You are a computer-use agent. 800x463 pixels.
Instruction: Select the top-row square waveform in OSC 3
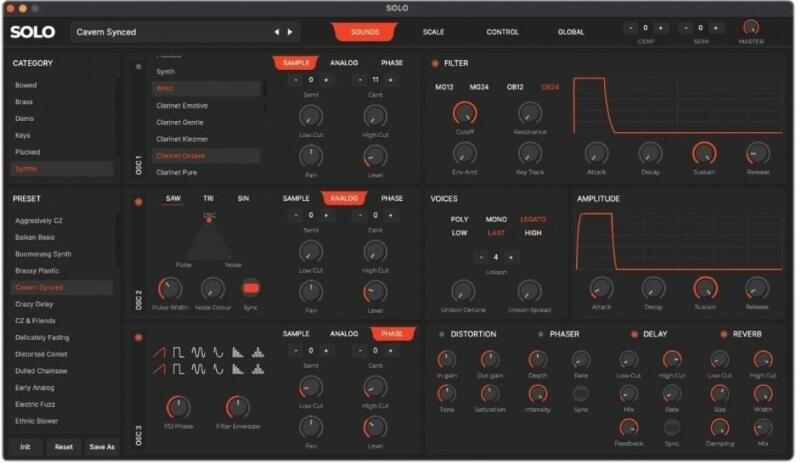[178, 352]
